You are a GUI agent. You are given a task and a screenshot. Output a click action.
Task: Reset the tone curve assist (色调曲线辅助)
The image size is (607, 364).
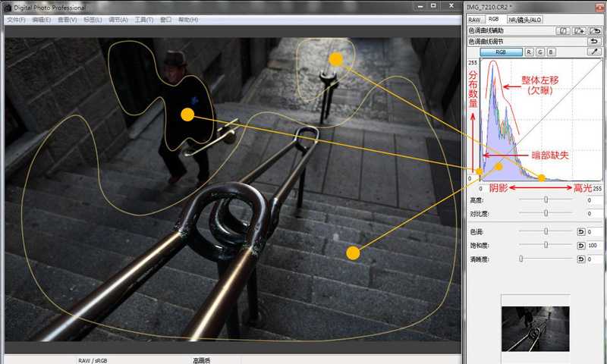tap(595, 30)
